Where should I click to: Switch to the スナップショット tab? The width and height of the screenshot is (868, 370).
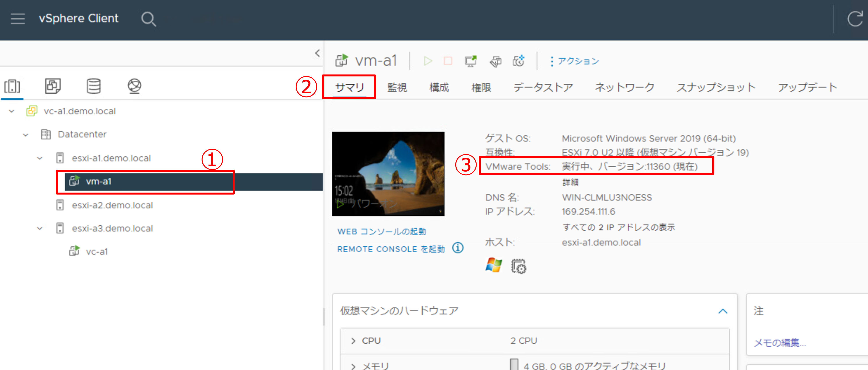click(x=716, y=88)
